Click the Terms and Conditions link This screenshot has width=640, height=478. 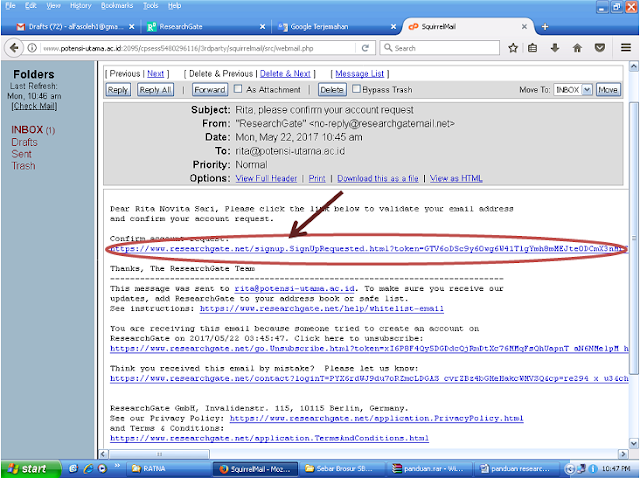[269, 438]
